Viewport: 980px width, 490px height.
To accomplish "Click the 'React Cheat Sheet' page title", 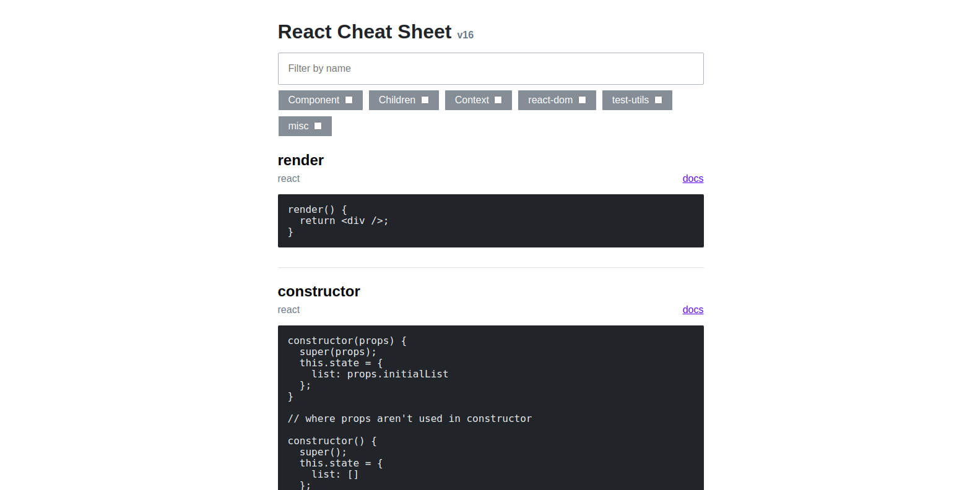I will [365, 32].
